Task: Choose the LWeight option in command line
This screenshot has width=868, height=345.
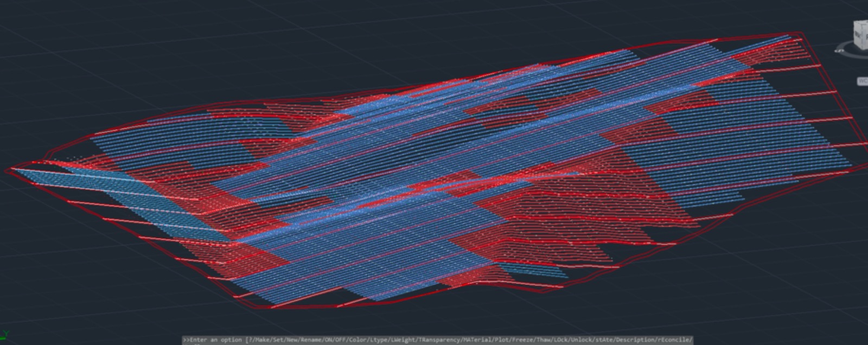Action: pyautogui.click(x=403, y=340)
